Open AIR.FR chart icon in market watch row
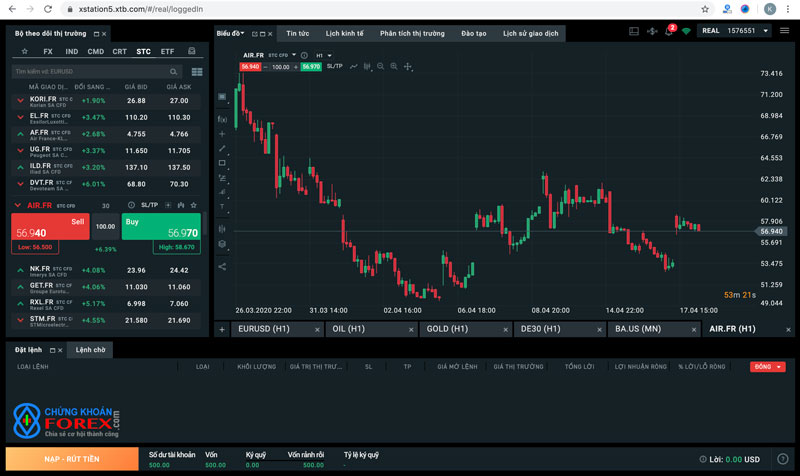Viewport: 800px width, 476px height. (x=181, y=205)
